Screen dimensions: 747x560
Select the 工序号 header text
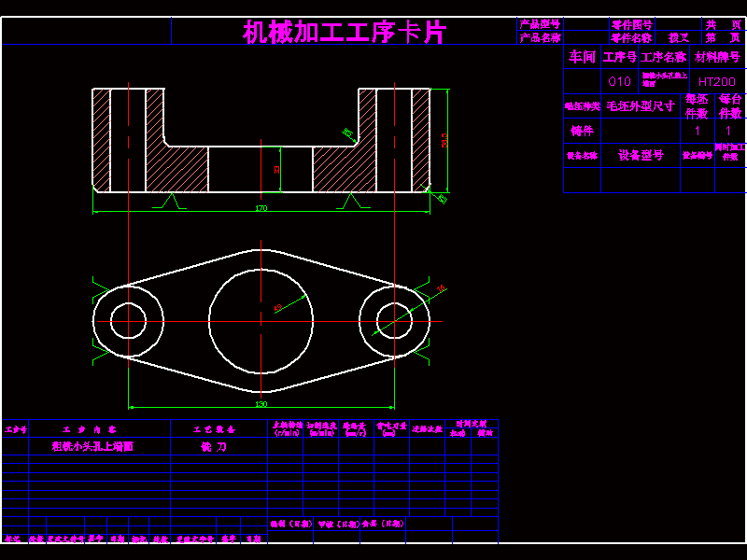coord(619,57)
